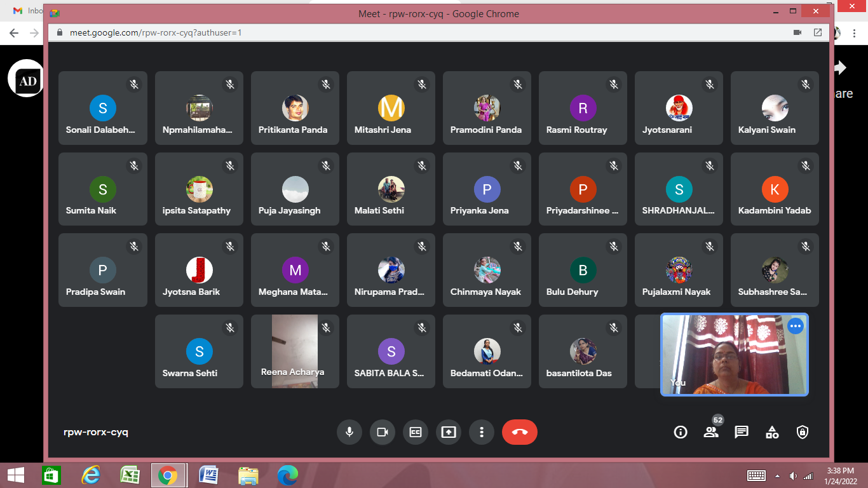
Task: Click the name ipsita Satapathy
Action: [196, 211]
